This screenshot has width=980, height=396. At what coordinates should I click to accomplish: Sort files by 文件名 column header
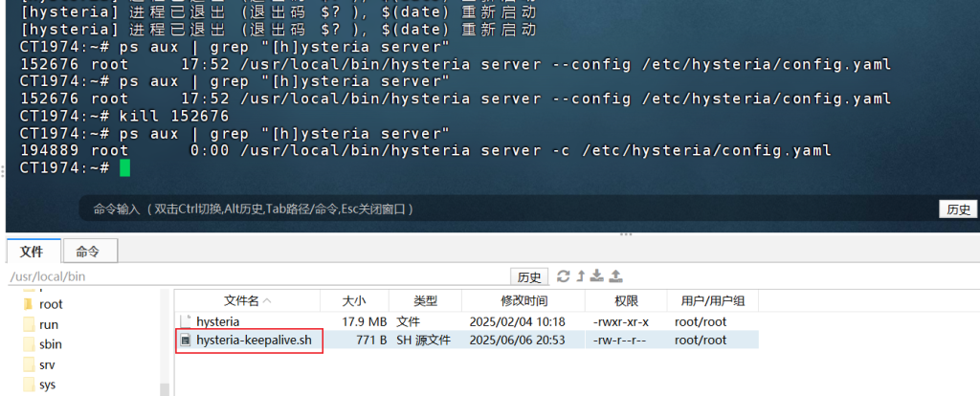point(247,300)
